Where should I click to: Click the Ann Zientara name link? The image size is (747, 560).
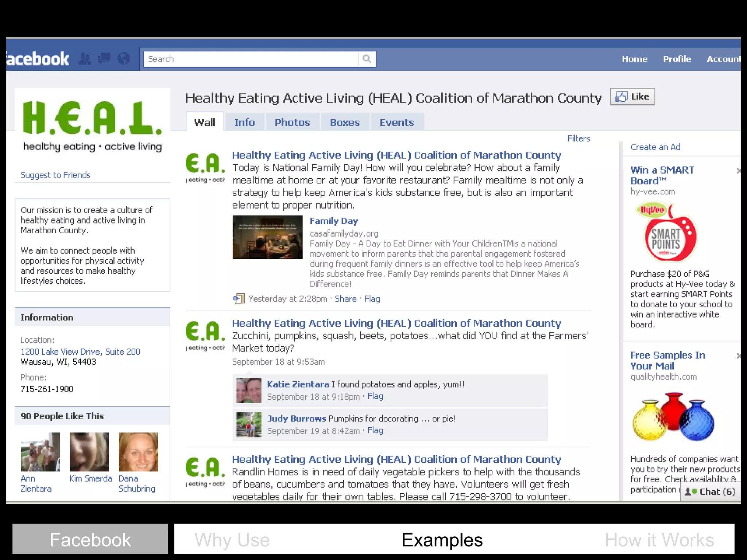coord(36,484)
